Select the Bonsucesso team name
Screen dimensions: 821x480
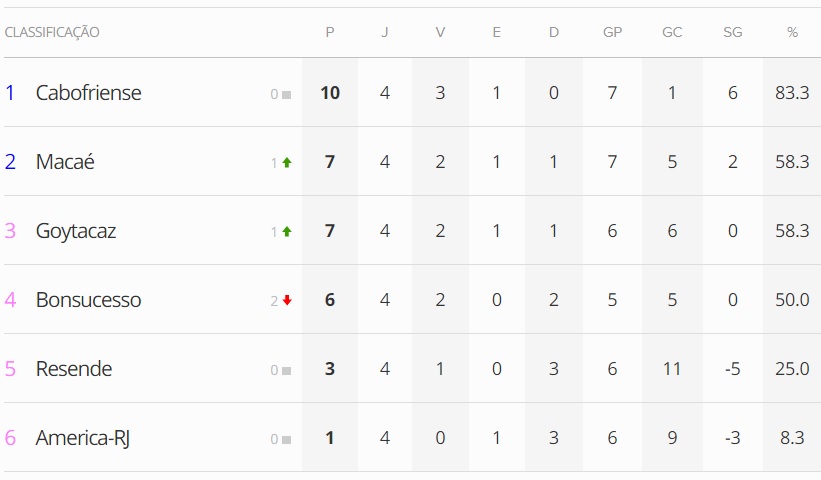coord(88,300)
